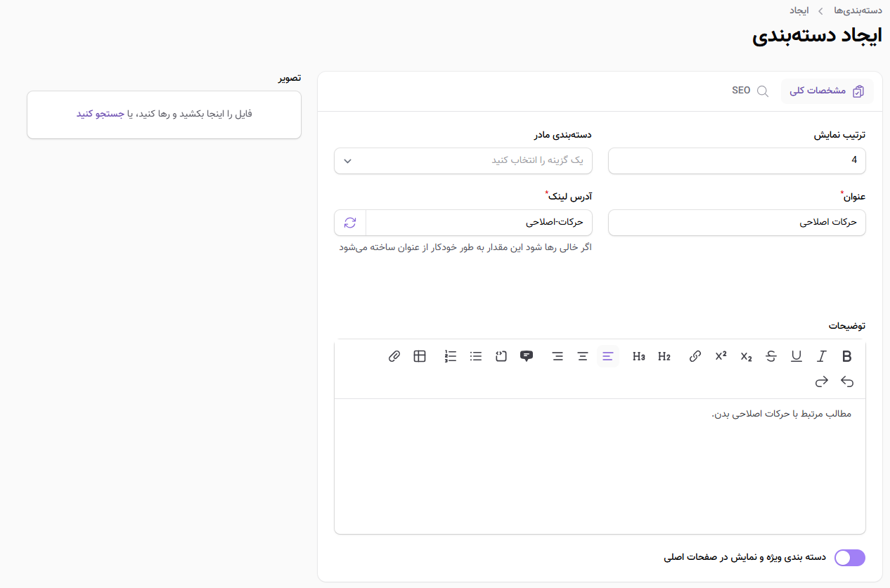
Task: Insert a table into the description
Action: click(x=420, y=356)
